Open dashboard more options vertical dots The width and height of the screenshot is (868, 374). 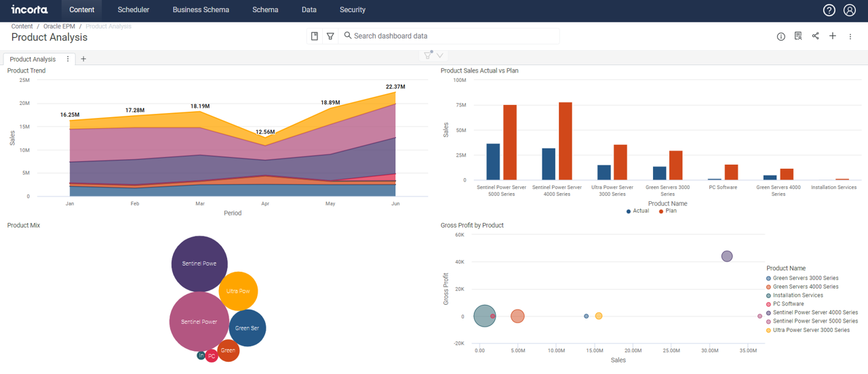pos(850,37)
